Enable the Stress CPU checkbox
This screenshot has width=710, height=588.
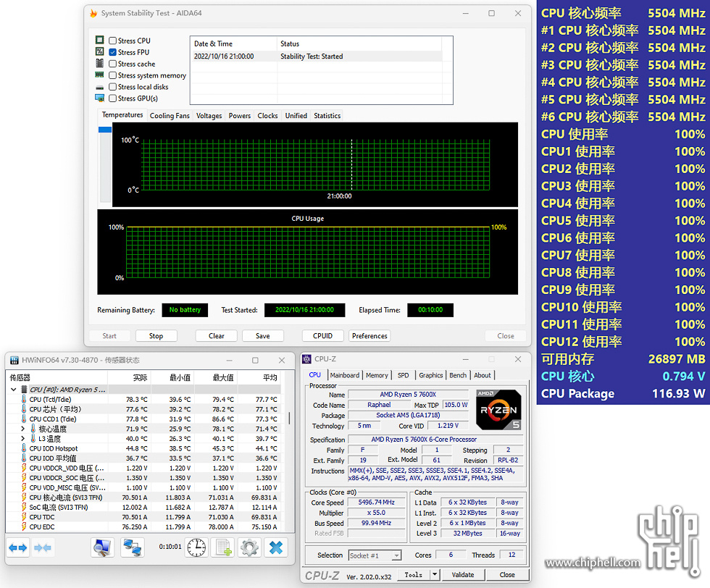tap(113, 41)
